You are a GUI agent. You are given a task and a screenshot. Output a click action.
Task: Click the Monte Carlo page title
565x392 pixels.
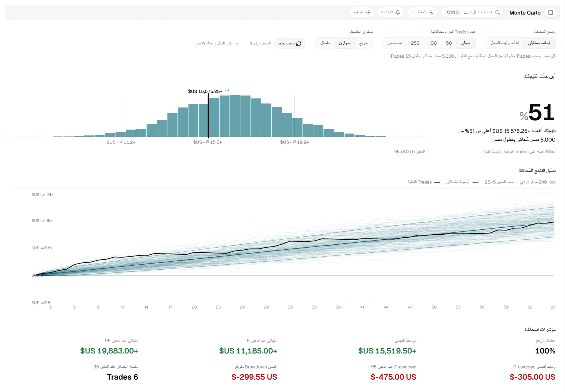(525, 13)
